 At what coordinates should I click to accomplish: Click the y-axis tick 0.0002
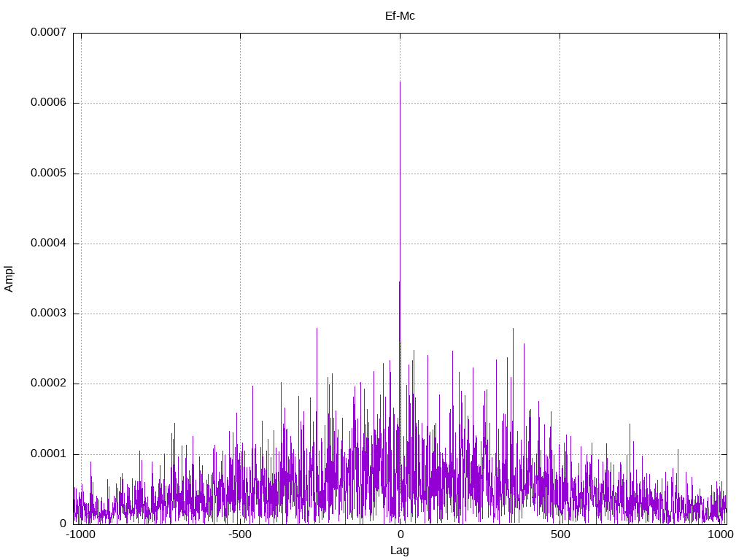[x=48, y=384]
